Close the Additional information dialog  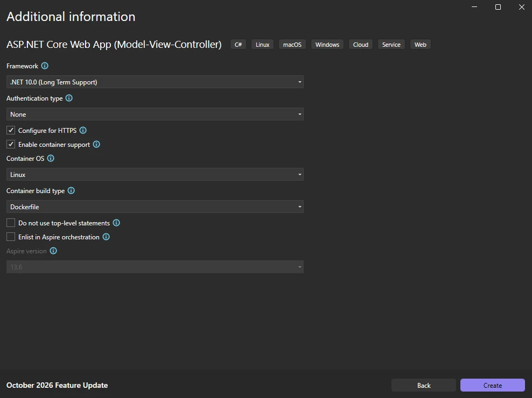tap(521, 7)
